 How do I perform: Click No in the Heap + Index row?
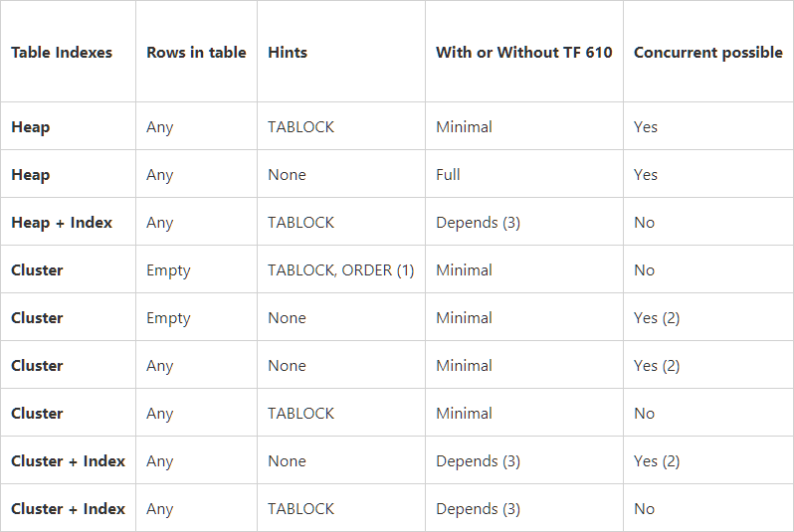coord(644,223)
